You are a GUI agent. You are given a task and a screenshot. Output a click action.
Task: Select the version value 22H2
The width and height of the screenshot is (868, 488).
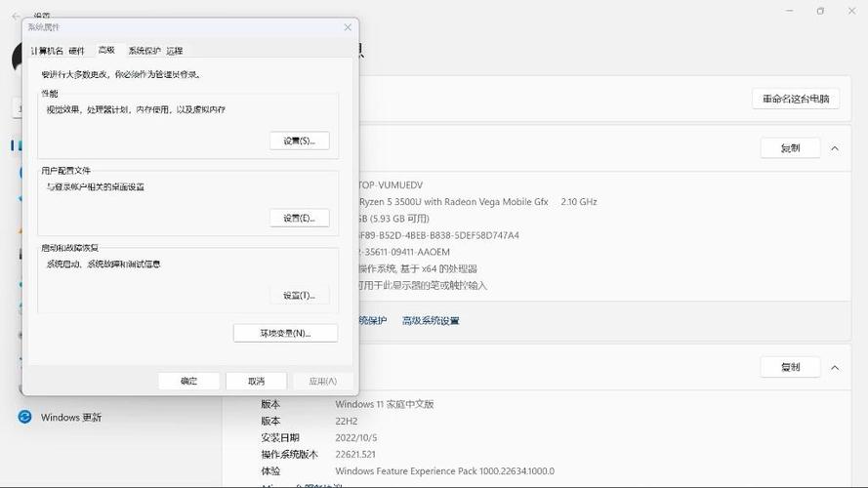[x=347, y=421]
